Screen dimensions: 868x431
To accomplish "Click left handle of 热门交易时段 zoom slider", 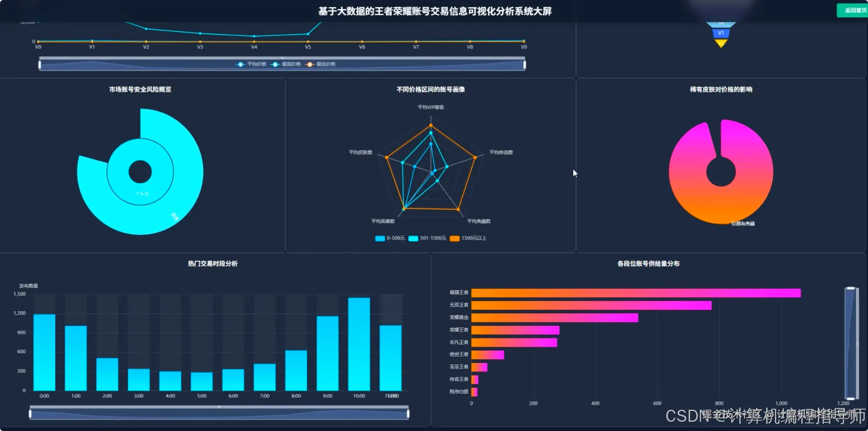I will click(30, 414).
